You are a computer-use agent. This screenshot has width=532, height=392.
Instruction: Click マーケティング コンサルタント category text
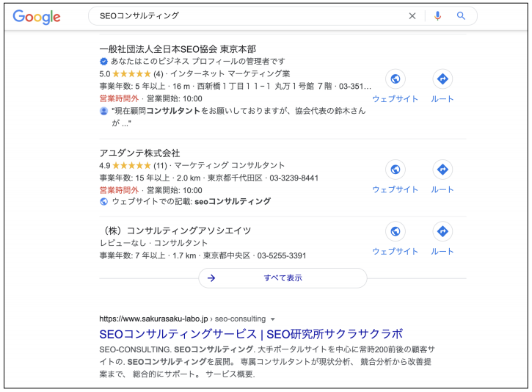tap(230, 166)
